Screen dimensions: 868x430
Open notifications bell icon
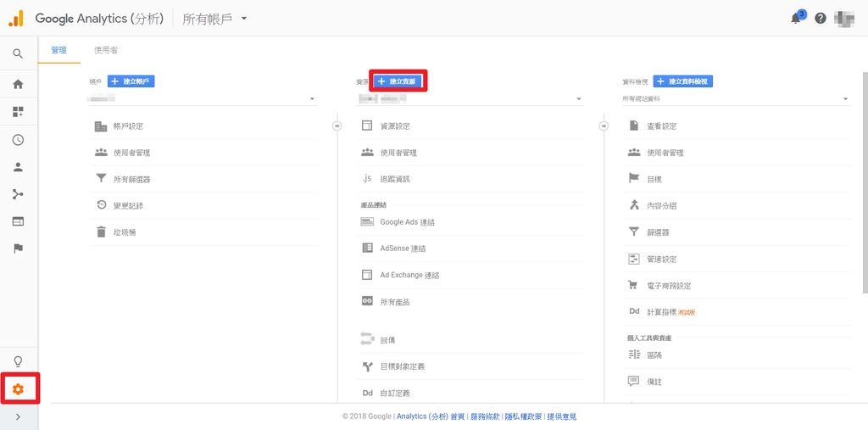[x=796, y=19]
